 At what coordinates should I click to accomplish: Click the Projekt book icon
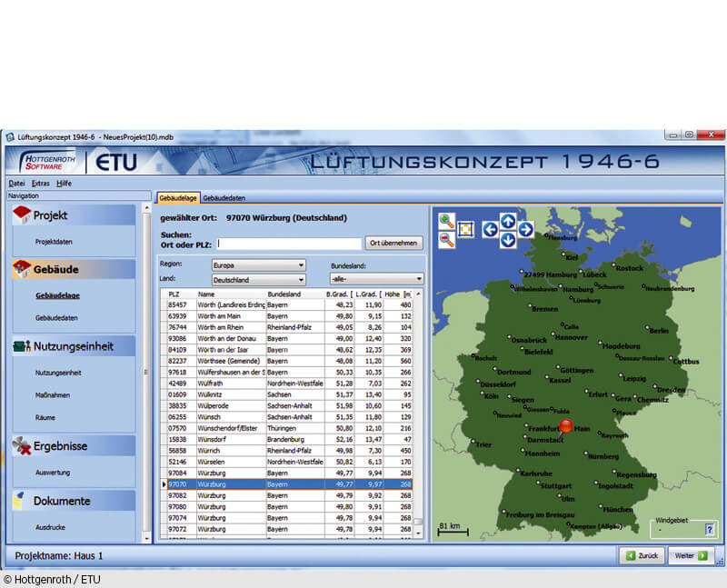click(22, 215)
